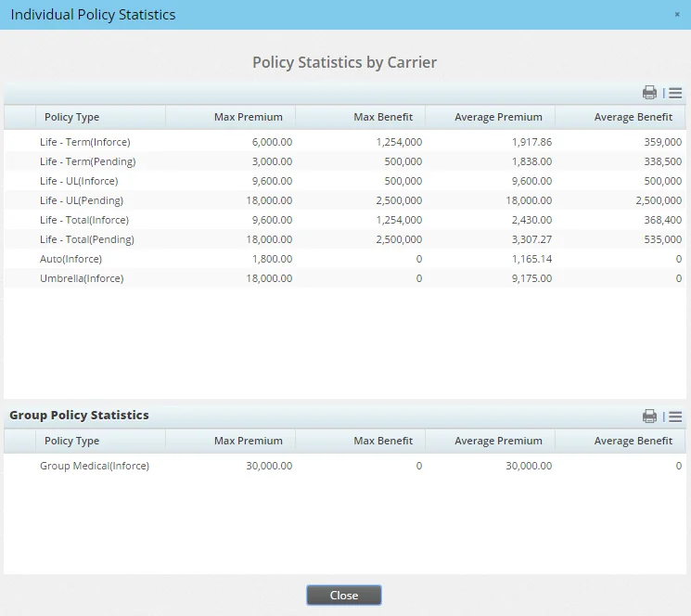691x616 pixels.
Task: Select the Life - UL(Pending) row
Action: pyautogui.click(x=345, y=200)
